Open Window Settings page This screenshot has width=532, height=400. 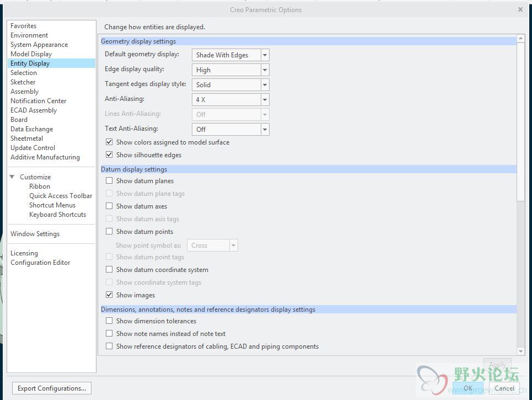(x=35, y=234)
